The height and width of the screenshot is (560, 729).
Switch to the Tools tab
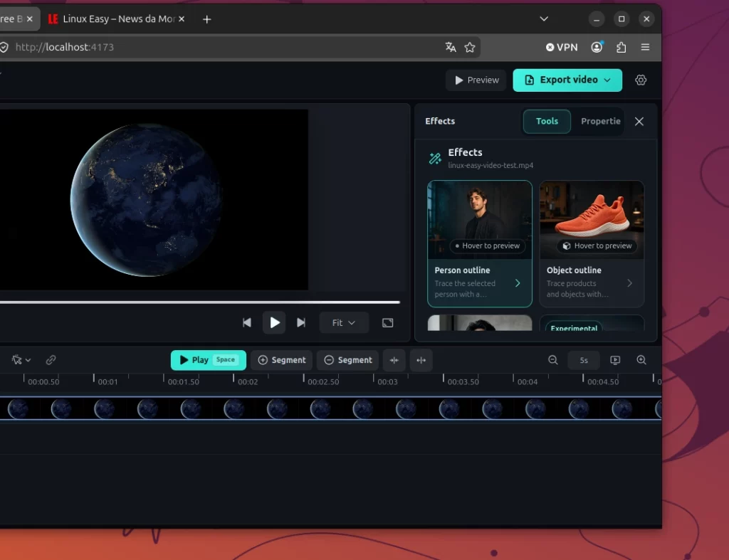[x=547, y=121]
